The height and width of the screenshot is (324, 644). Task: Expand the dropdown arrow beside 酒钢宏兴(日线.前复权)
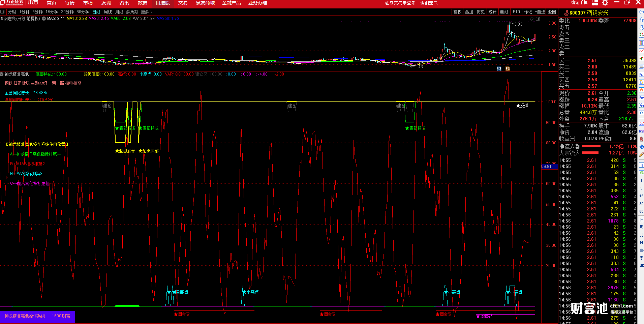[x=44, y=19]
